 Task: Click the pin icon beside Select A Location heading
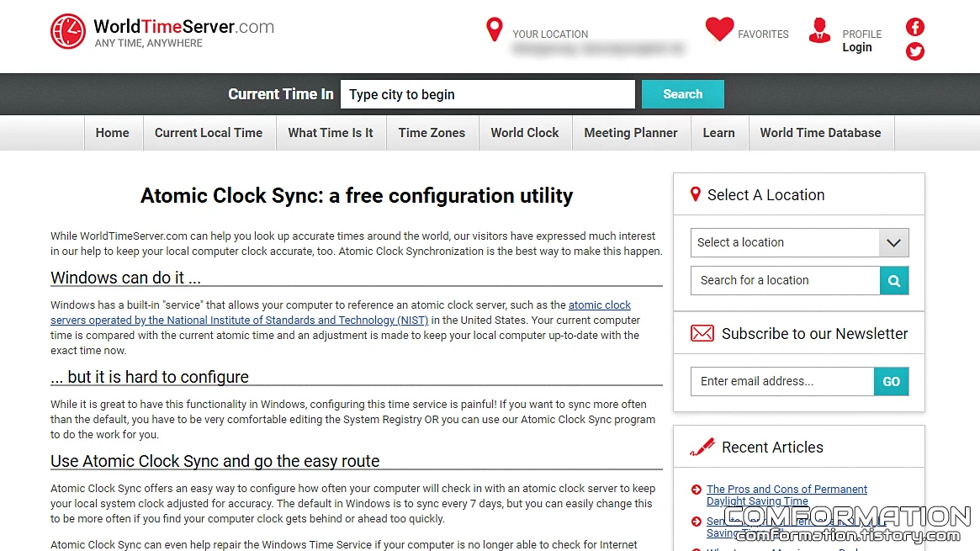695,194
